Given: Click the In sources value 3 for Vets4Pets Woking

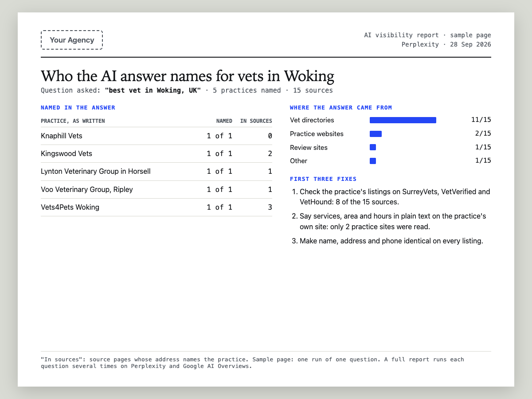Looking at the screenshot, I should (x=270, y=207).
